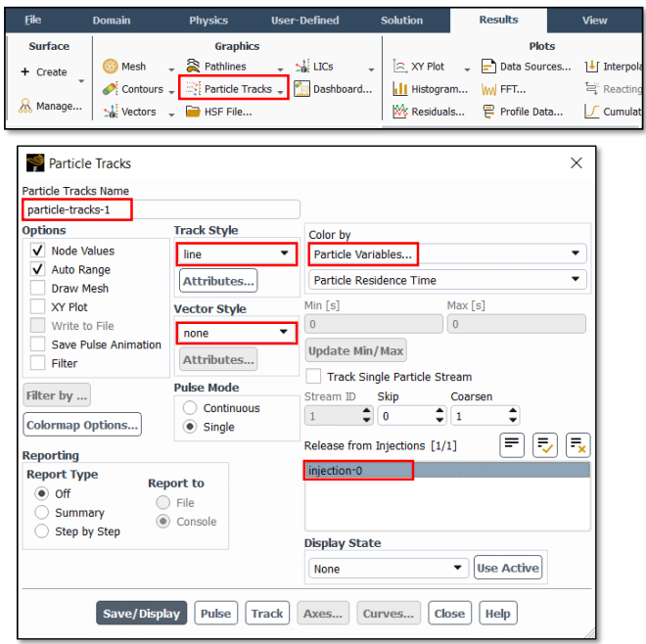646x644 pixels.
Task: Open the Residuals plot
Action: [429, 112]
